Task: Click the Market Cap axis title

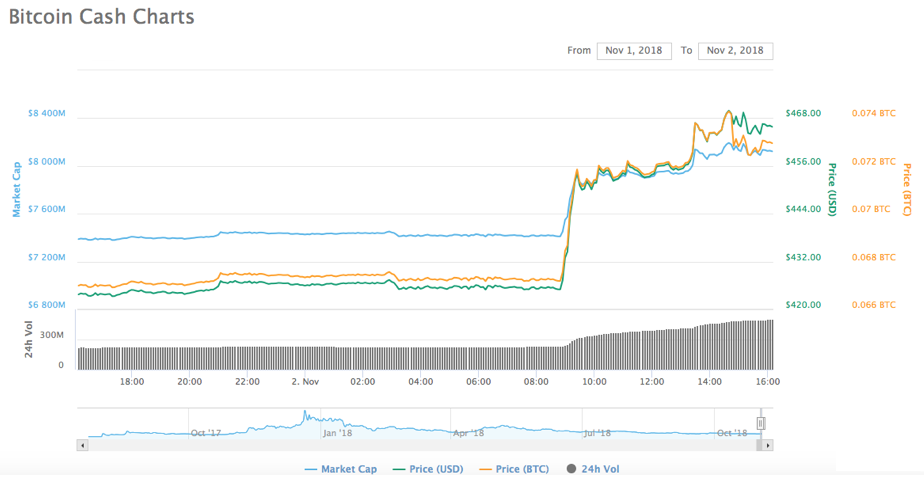Action: pyautogui.click(x=16, y=190)
